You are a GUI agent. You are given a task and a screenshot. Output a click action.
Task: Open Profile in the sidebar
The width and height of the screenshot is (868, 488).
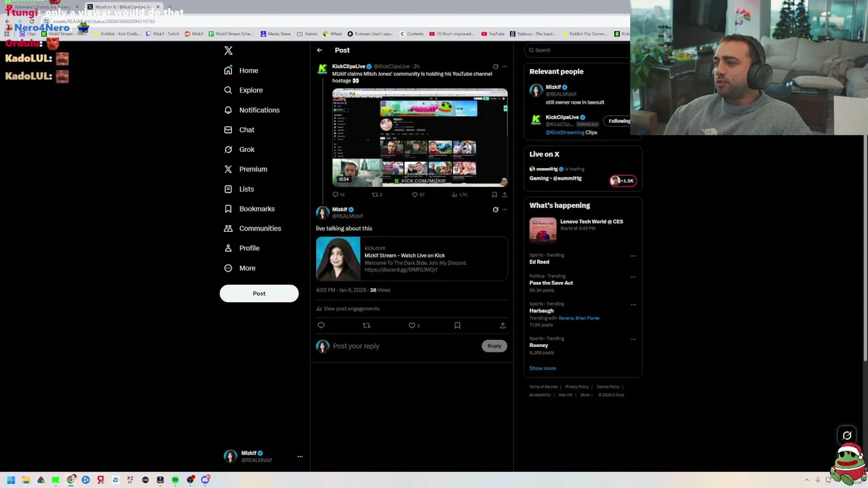point(241,248)
